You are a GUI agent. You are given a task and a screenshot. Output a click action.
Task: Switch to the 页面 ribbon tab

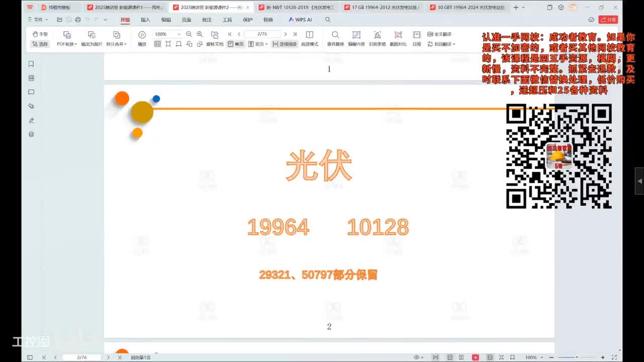(186, 20)
